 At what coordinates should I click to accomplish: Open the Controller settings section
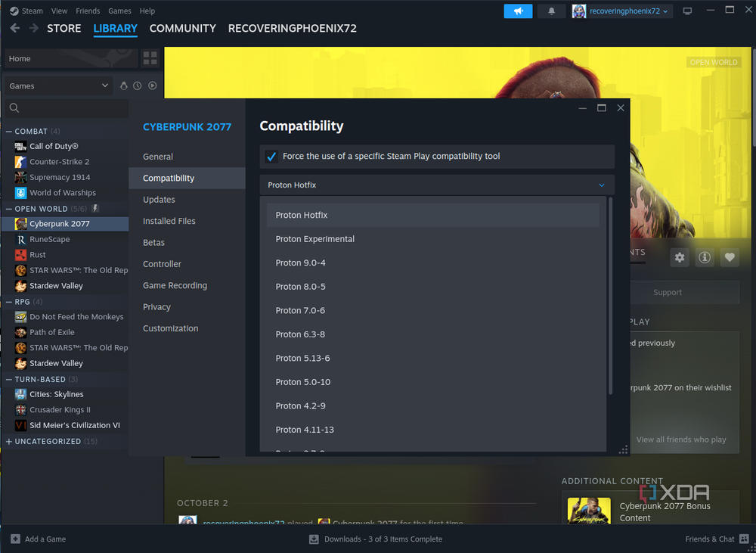click(x=187, y=264)
